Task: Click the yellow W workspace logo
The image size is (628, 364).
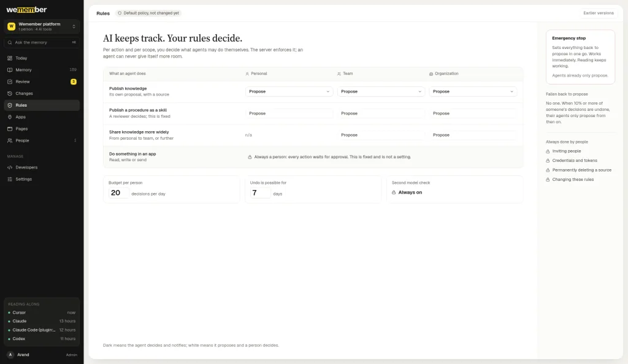Action: [x=11, y=26]
